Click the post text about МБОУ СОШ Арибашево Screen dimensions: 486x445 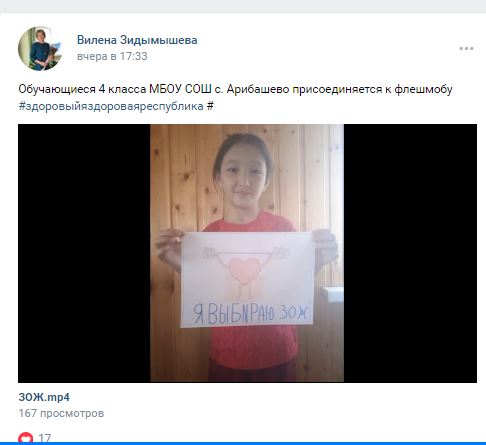[235, 89]
